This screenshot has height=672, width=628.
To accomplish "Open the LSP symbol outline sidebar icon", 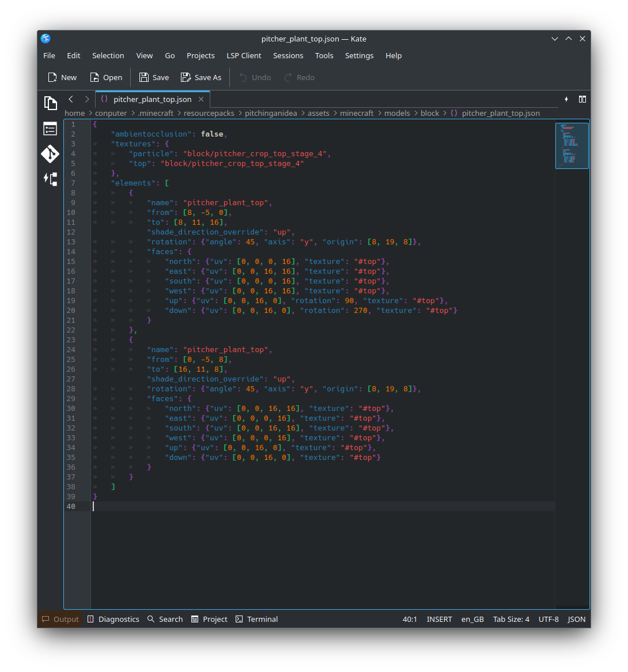I will (x=51, y=179).
